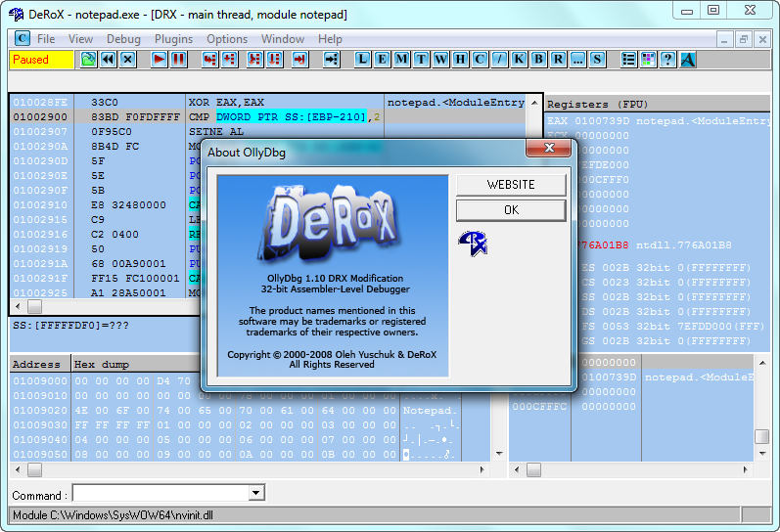The height and width of the screenshot is (532, 780).
Task: Show Handles with H icon
Action: (x=460, y=60)
